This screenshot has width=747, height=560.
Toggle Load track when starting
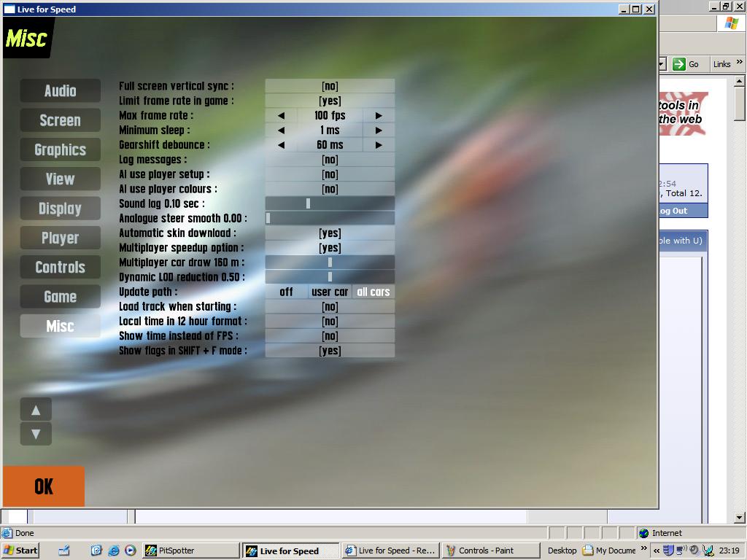pyautogui.click(x=330, y=307)
